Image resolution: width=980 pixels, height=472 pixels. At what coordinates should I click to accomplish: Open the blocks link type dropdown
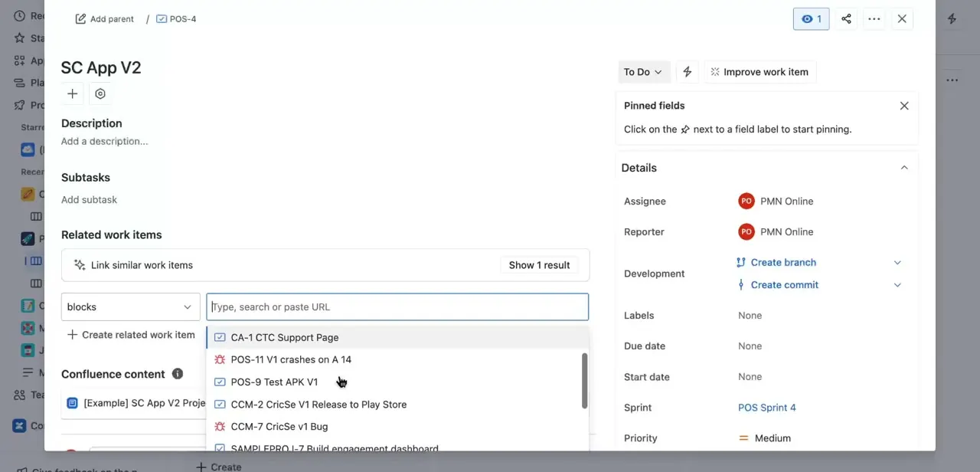coord(130,306)
